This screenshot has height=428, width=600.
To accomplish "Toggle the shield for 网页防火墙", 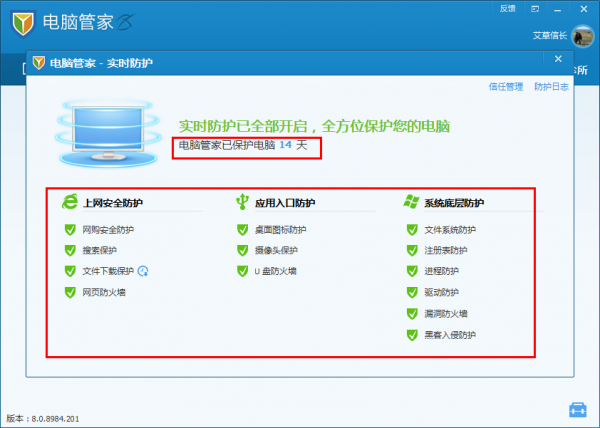I will coord(70,292).
